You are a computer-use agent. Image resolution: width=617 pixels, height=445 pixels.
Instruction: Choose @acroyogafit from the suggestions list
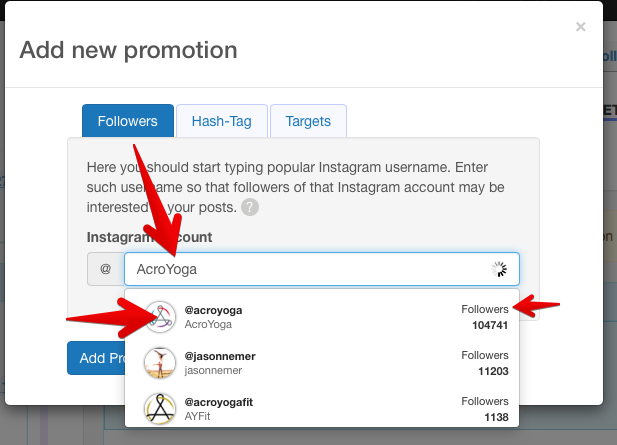(322, 409)
